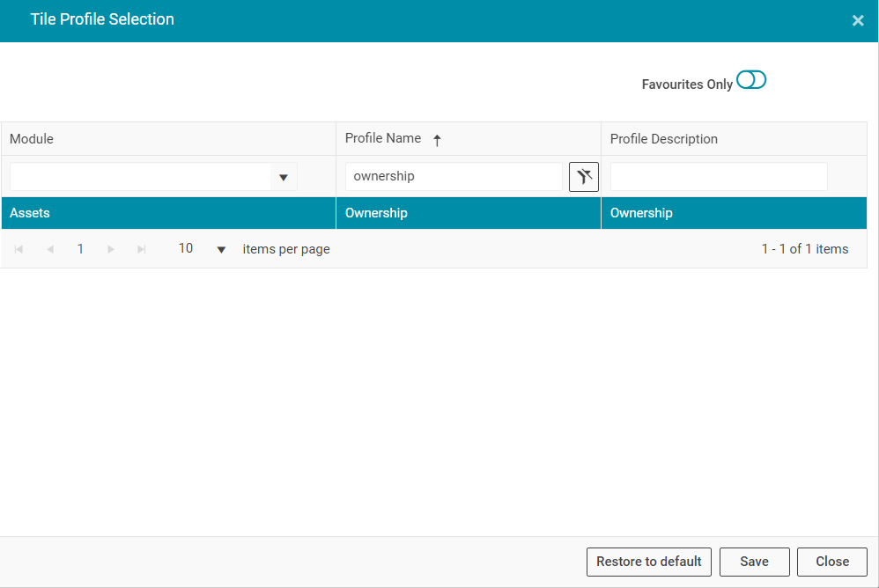This screenshot has width=879, height=588.
Task: Go to the last page
Action: click(x=142, y=249)
